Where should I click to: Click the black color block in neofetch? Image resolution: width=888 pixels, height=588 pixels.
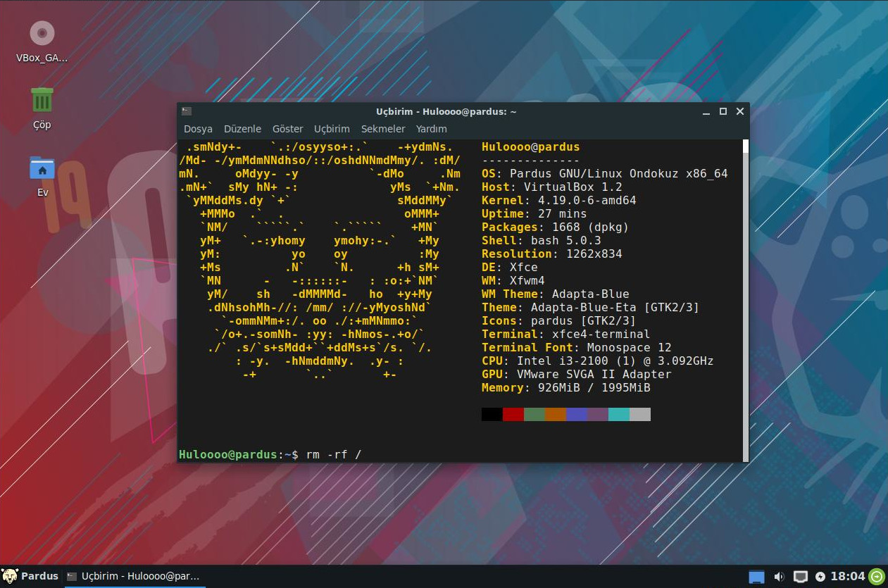pos(492,414)
